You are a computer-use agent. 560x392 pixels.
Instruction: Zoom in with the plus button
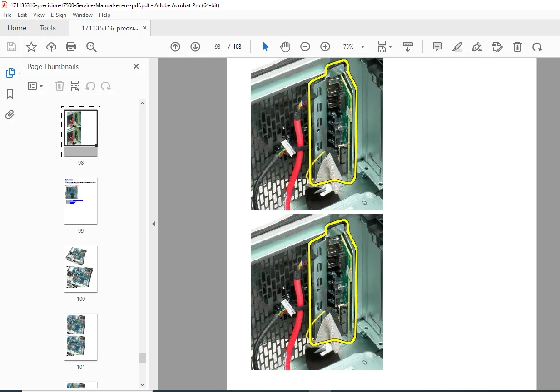[325, 47]
